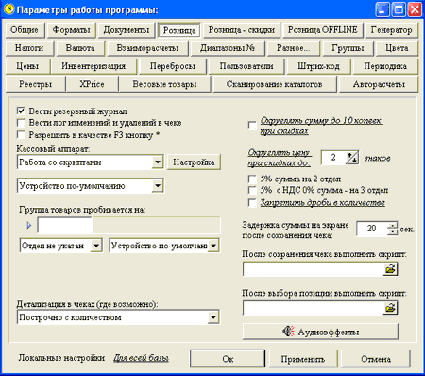Click the delay seconds value field

tap(372, 229)
